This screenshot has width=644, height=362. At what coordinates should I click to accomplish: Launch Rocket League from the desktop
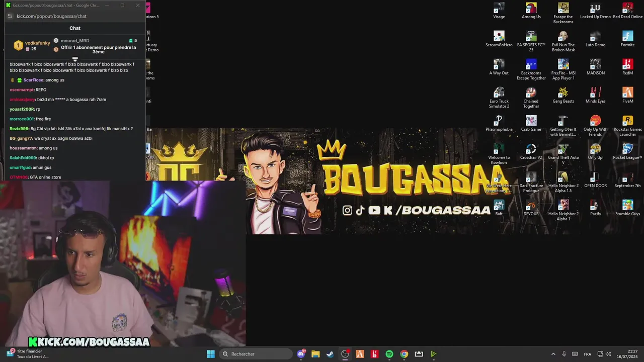[627, 152]
